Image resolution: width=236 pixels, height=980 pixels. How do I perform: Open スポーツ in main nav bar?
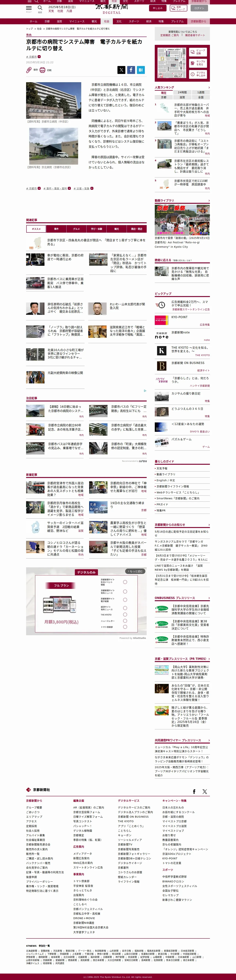pos(134,21)
